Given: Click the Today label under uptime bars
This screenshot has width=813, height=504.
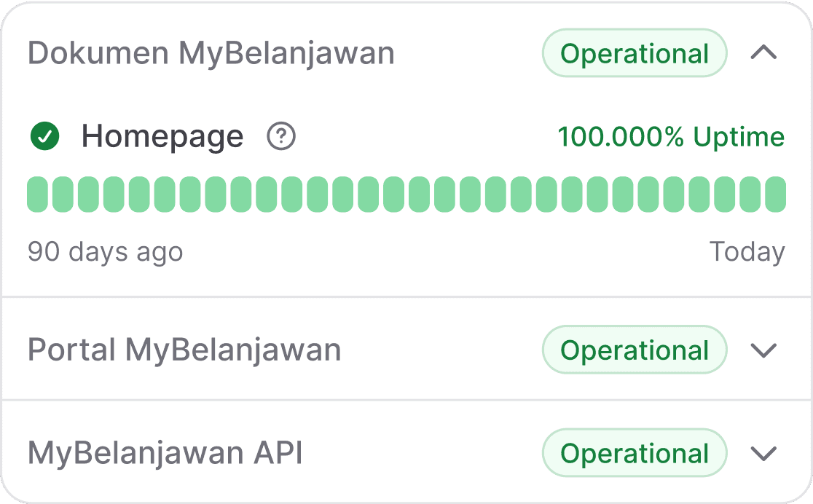Looking at the screenshot, I should tap(747, 253).
